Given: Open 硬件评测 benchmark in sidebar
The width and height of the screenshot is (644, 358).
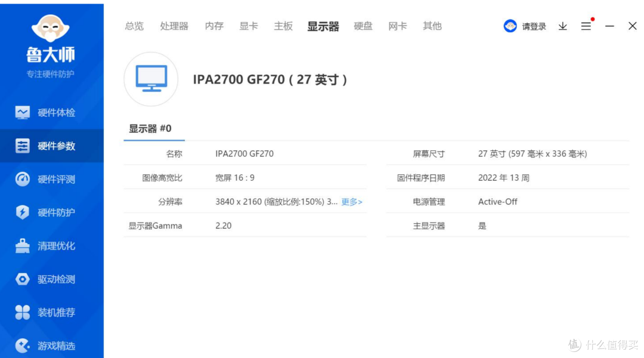Looking at the screenshot, I should click(52, 179).
